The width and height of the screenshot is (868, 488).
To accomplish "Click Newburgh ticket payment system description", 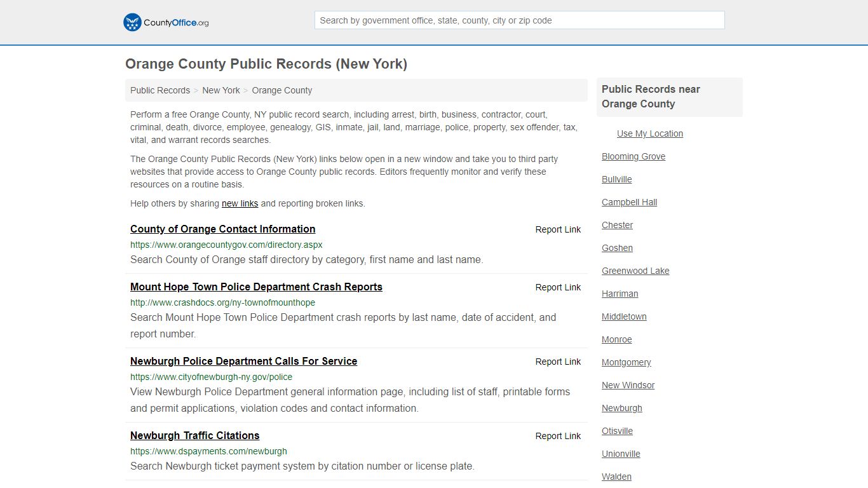I will (302, 466).
